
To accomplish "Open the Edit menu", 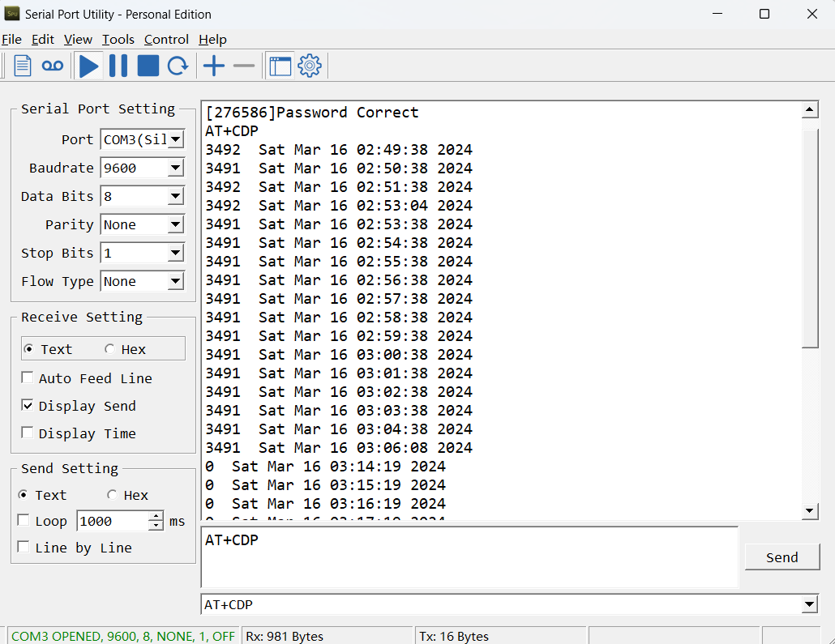I will [x=43, y=40].
